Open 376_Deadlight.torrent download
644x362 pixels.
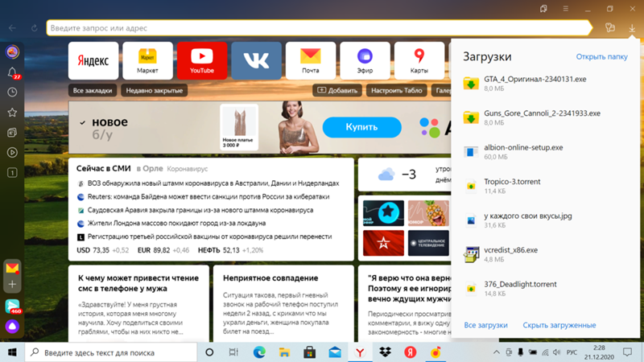[x=546, y=289]
